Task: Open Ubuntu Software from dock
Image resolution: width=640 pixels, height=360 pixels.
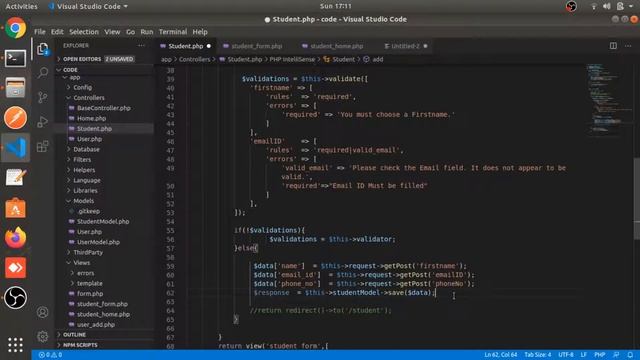Action: coord(16,208)
